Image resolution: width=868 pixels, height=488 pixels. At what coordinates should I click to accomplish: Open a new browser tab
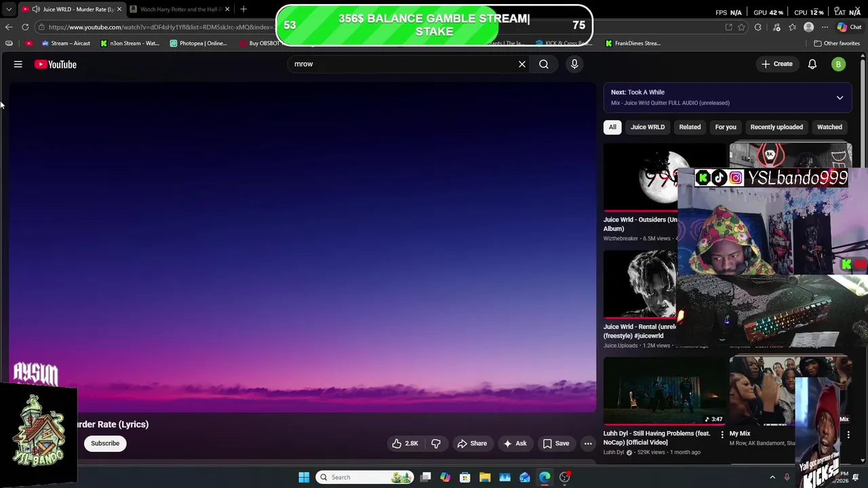point(243,9)
